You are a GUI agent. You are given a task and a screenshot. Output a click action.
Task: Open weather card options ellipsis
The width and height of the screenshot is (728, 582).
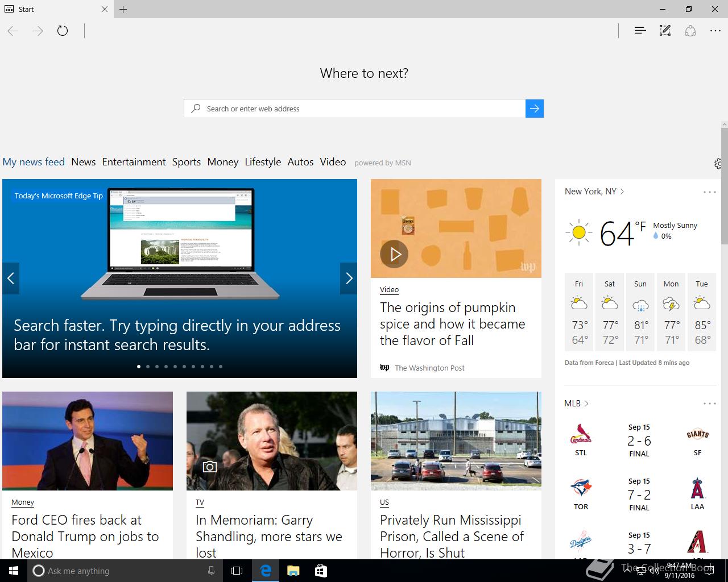tap(709, 192)
